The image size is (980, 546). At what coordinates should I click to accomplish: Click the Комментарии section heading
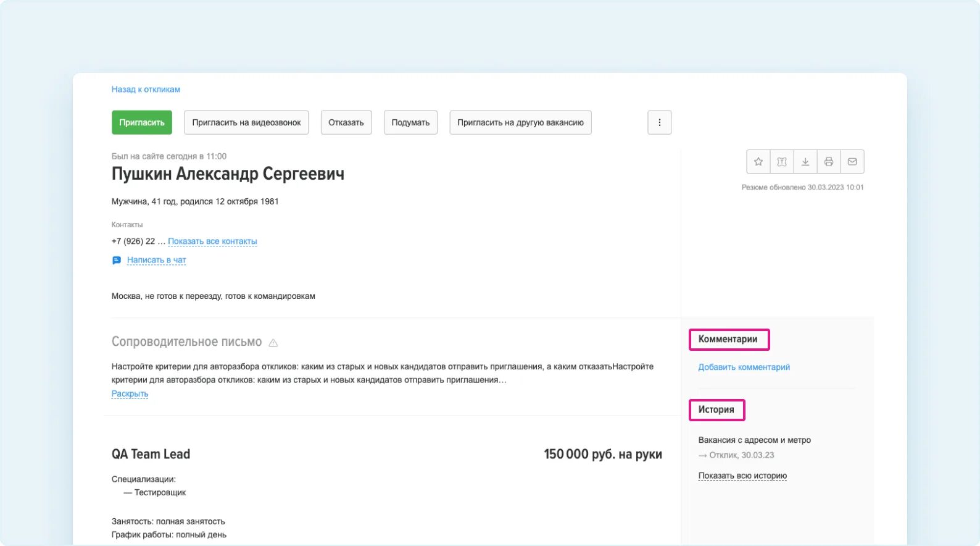pos(728,339)
